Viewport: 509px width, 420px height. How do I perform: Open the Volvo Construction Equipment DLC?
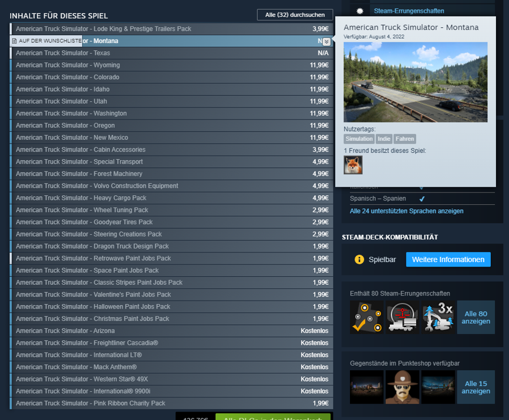[172, 186]
